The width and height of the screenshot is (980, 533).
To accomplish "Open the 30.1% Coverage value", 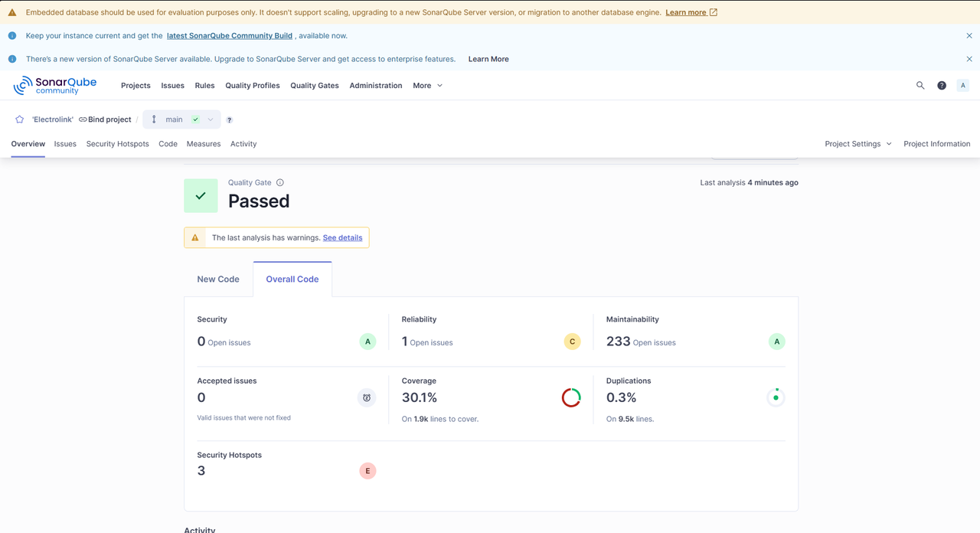I will click(420, 397).
